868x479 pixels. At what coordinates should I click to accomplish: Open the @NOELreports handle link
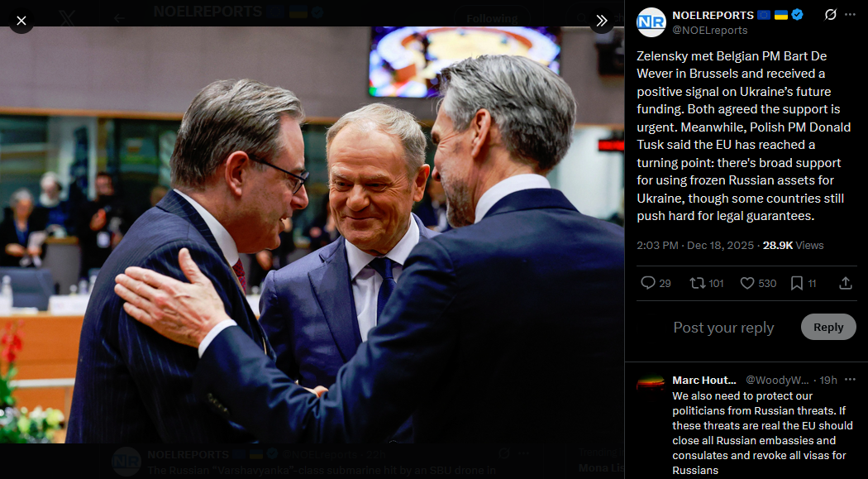[709, 31]
